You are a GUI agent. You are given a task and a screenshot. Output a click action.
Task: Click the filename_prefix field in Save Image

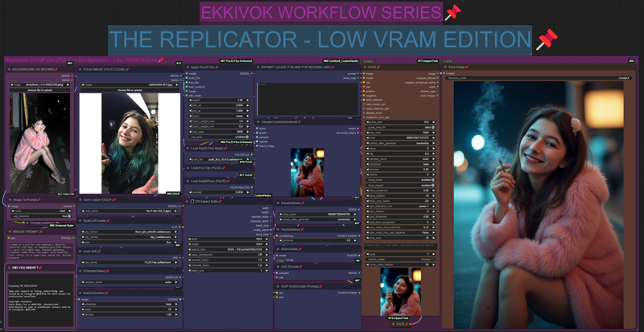point(539,77)
